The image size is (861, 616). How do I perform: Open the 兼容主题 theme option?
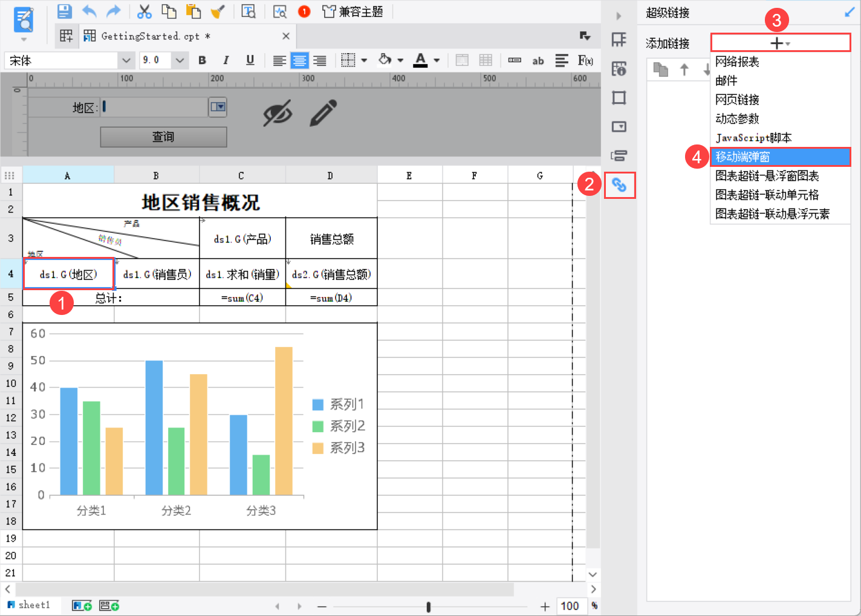tap(353, 11)
